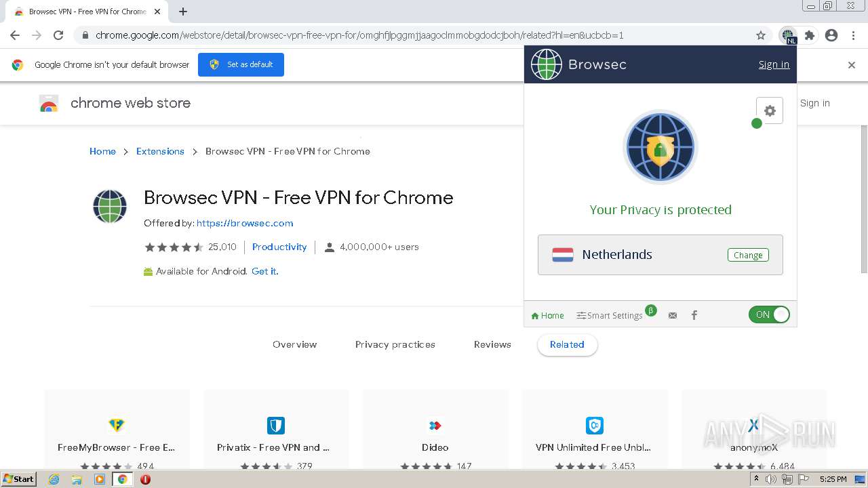
Task: Open Privatix Free VPN card icon
Action: (276, 425)
